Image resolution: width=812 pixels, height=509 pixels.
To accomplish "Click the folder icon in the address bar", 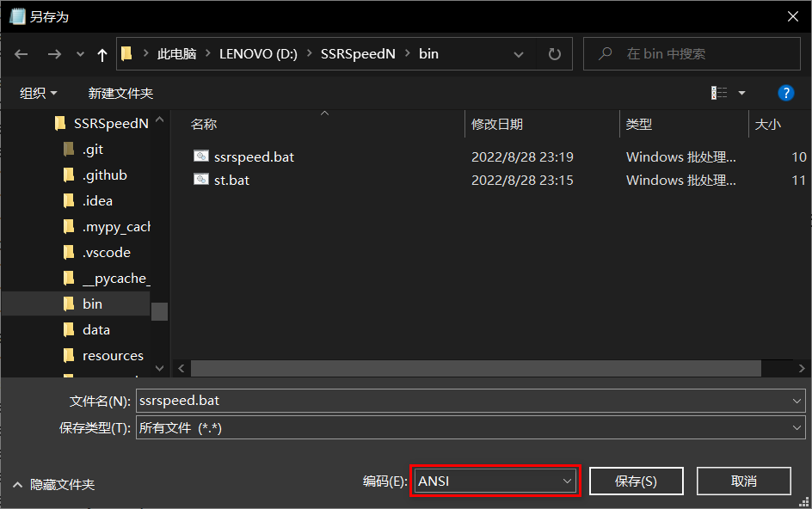I will click(126, 53).
